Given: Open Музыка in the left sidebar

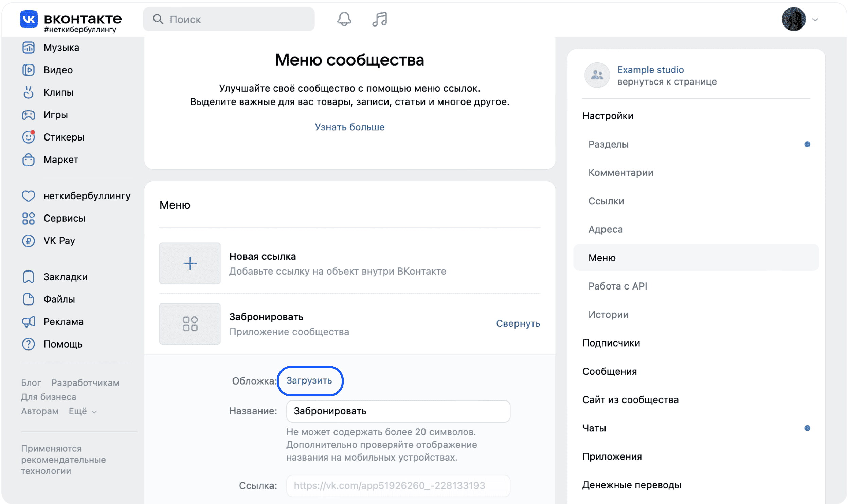Looking at the screenshot, I should [x=61, y=48].
